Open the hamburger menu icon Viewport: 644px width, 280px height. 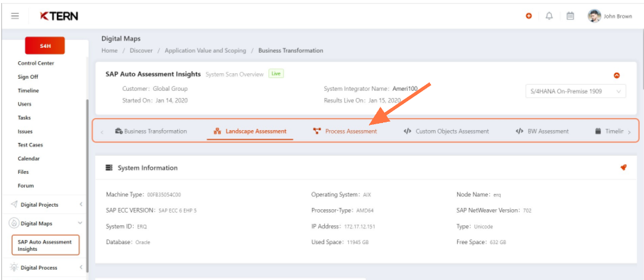point(15,16)
